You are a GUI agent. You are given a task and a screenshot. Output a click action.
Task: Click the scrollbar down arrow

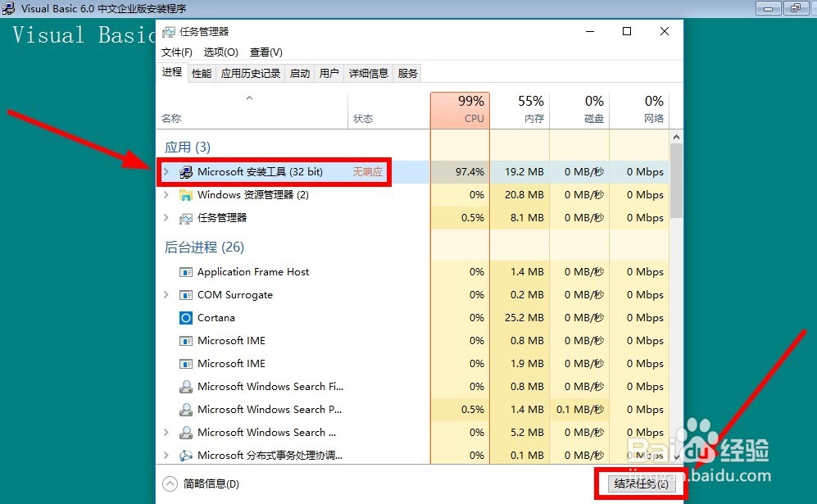tap(676, 456)
